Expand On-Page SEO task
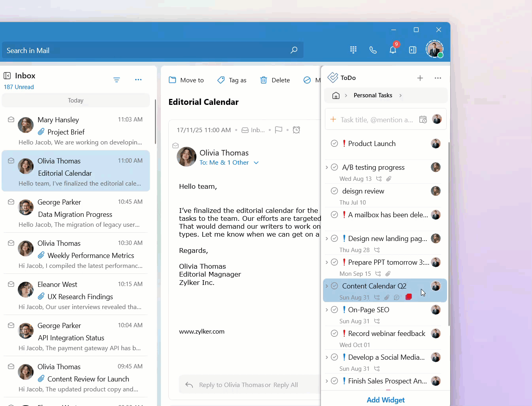The height and width of the screenshot is (406, 532). pos(327,310)
